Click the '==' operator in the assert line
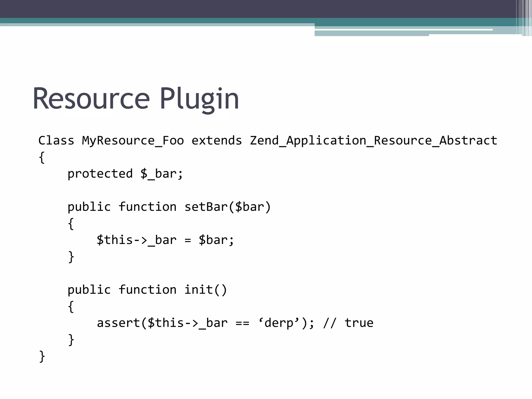532x399 pixels. click(242, 323)
